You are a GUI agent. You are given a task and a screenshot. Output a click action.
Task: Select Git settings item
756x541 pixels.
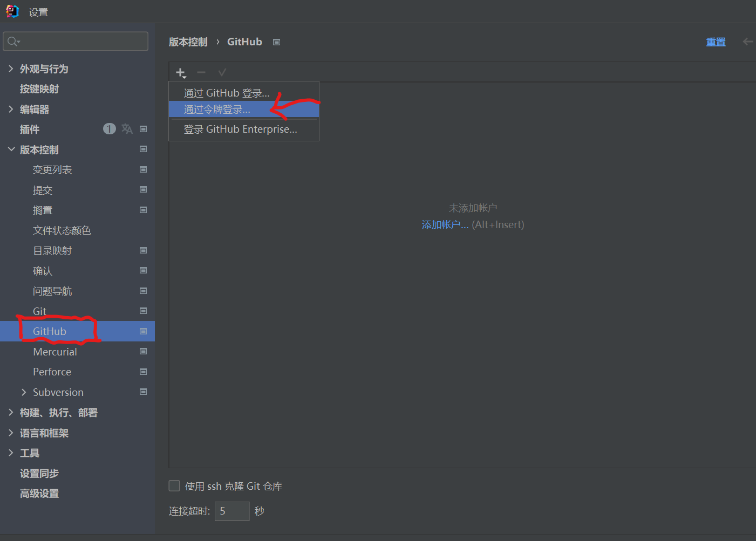[39, 311]
